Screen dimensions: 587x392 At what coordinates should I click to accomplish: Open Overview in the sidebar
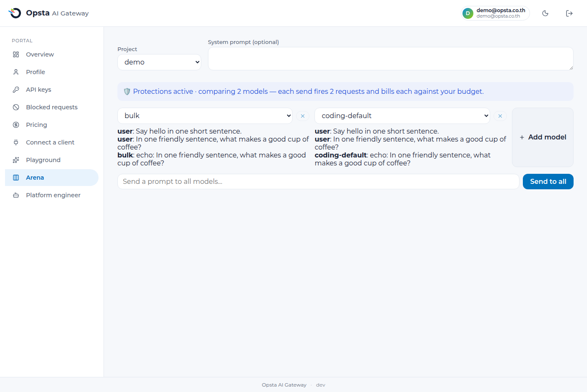(52, 54)
